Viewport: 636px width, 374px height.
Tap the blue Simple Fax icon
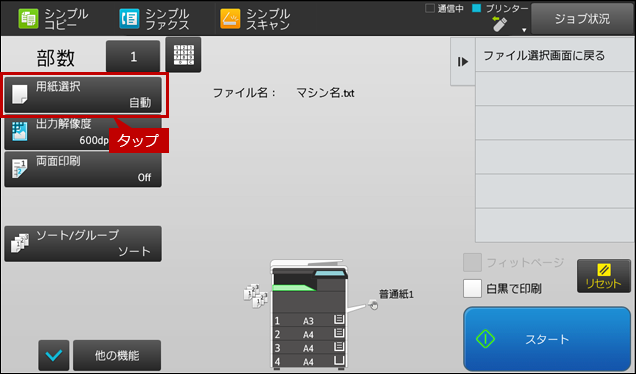point(129,19)
